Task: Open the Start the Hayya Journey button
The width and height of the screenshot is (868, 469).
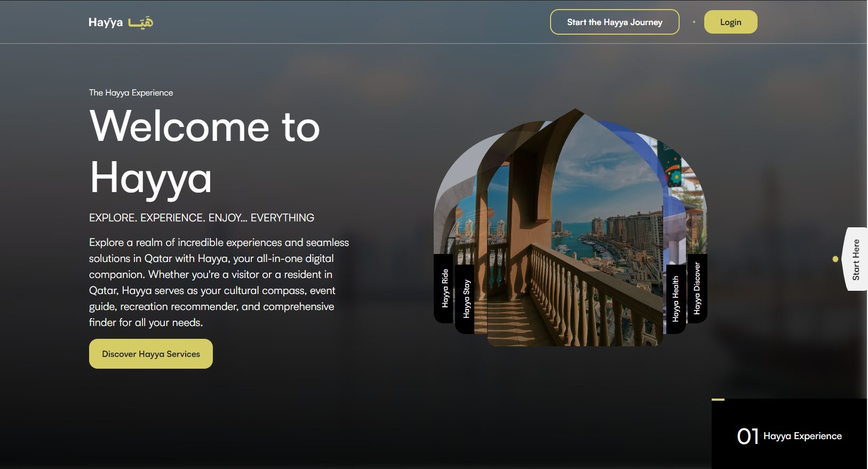Action: (x=615, y=22)
